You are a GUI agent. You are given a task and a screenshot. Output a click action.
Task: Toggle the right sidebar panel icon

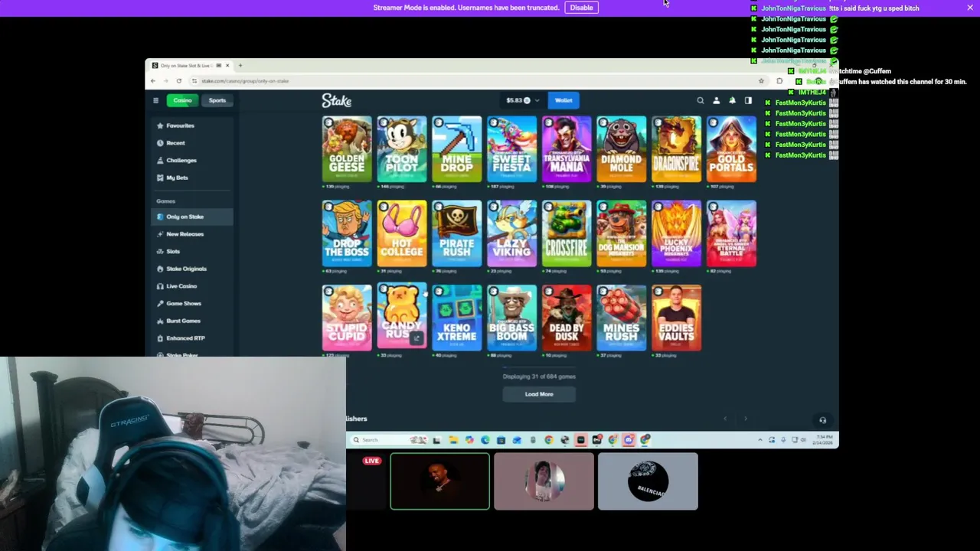pos(748,100)
